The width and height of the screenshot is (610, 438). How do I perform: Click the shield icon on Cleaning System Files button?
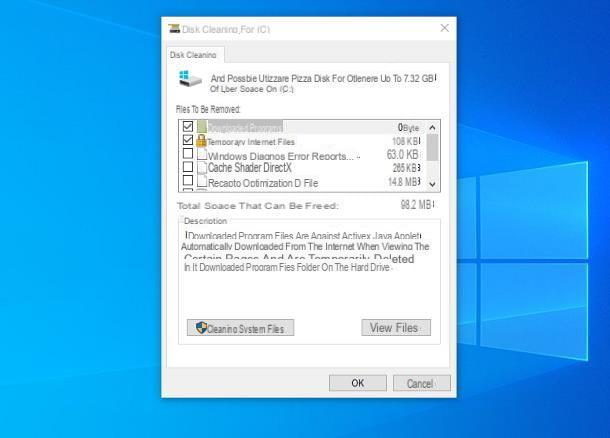(201, 328)
